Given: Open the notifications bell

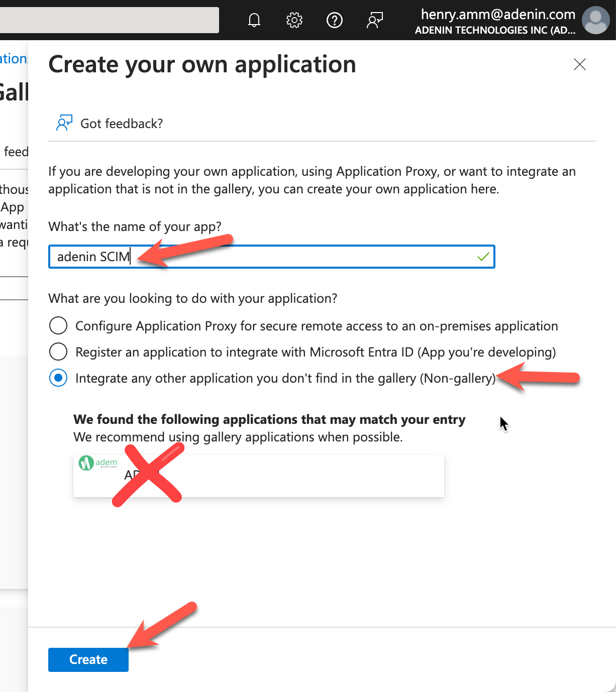Looking at the screenshot, I should pos(254,20).
